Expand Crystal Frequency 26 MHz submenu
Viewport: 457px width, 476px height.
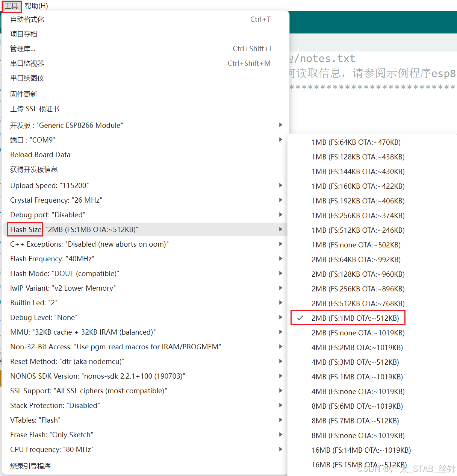point(145,200)
